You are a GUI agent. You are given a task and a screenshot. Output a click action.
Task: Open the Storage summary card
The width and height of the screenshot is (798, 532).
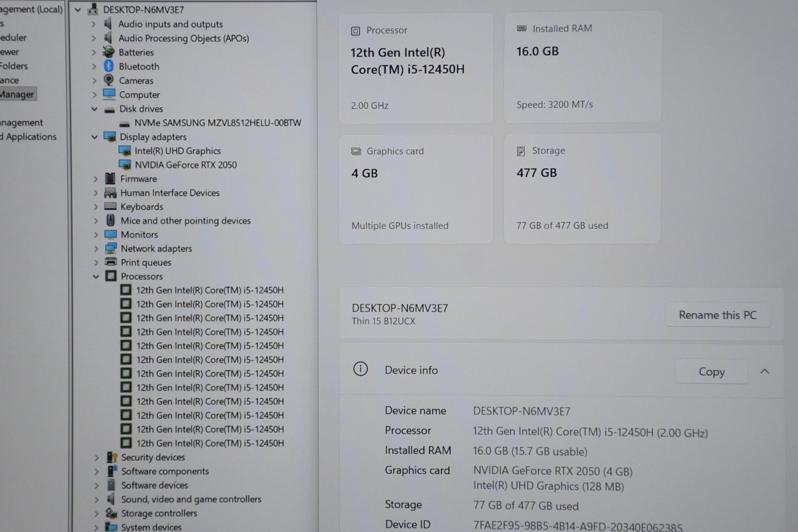coord(582,188)
